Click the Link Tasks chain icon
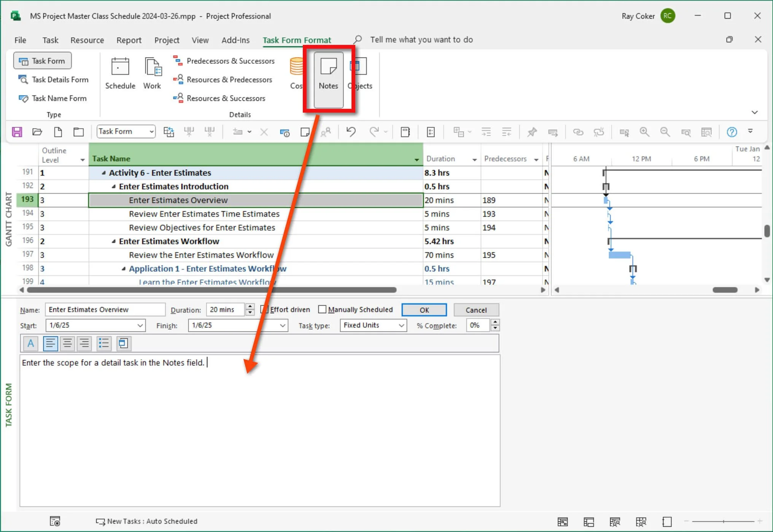Screen dimensions: 773x532 [x=578, y=132]
